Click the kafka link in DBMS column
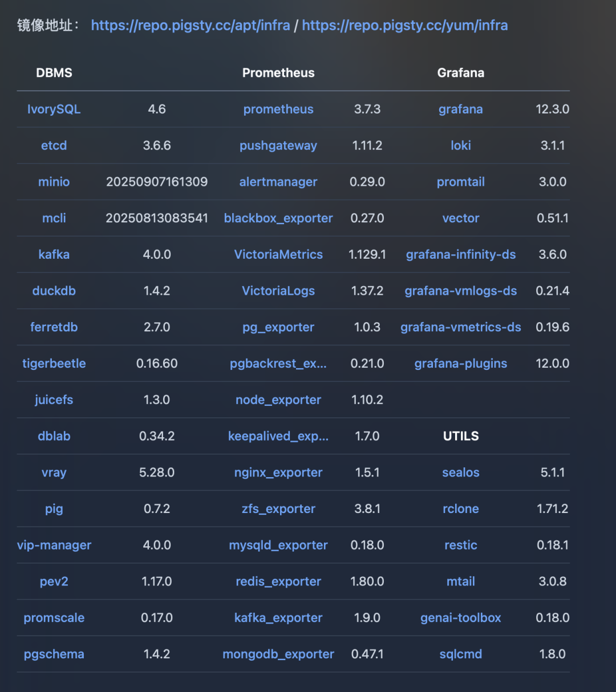The width and height of the screenshot is (616, 692). click(x=54, y=255)
